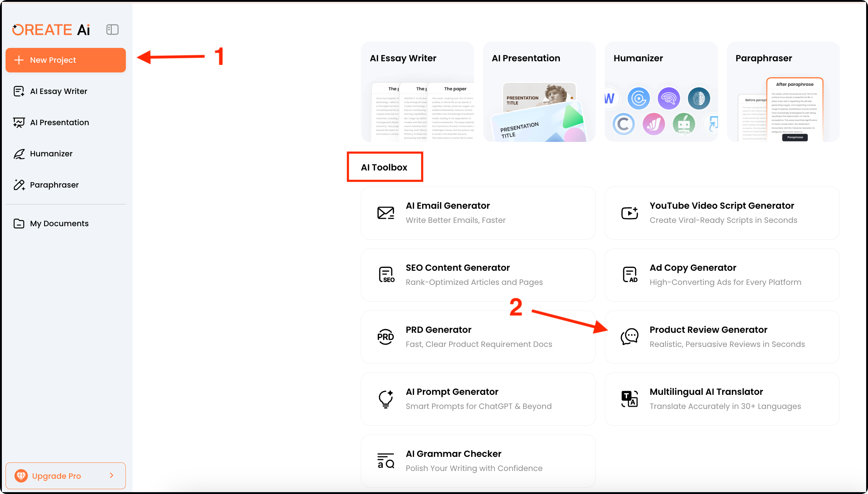868x494 pixels.
Task: Open the AI Presentation card
Action: point(539,92)
